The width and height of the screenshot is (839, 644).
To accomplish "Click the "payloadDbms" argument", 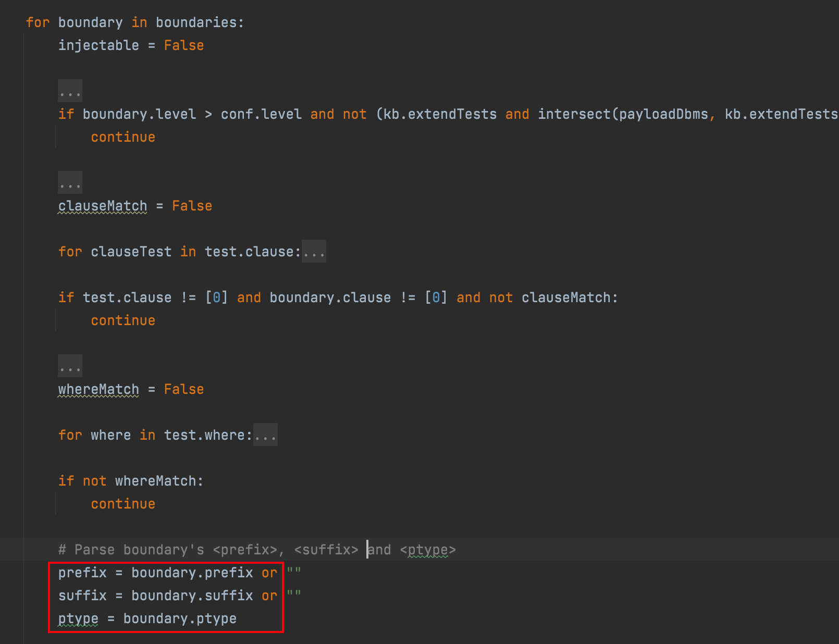I will (663, 114).
